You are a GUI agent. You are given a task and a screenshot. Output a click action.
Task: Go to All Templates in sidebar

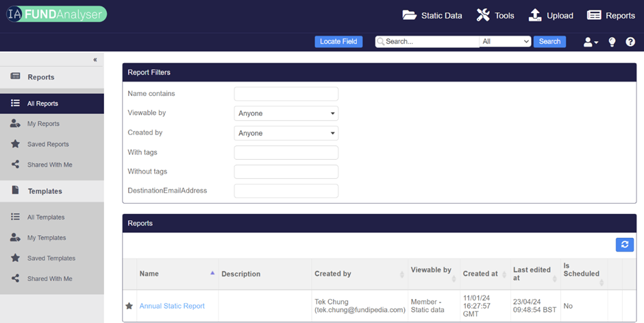(x=46, y=217)
